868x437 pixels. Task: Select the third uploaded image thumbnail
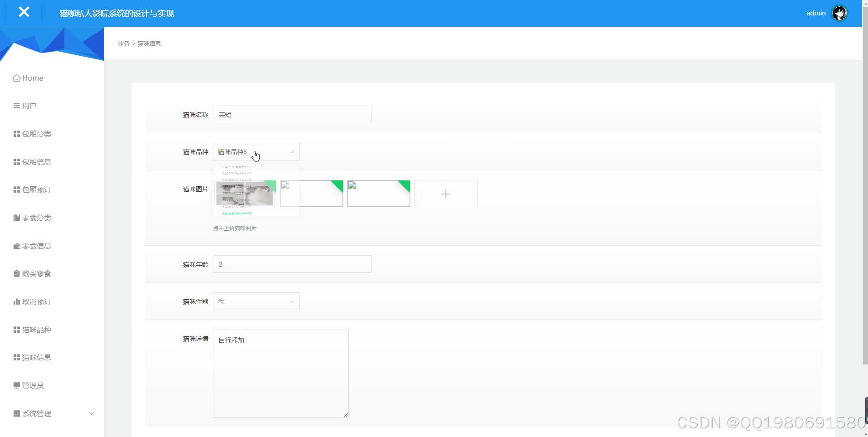tap(379, 194)
